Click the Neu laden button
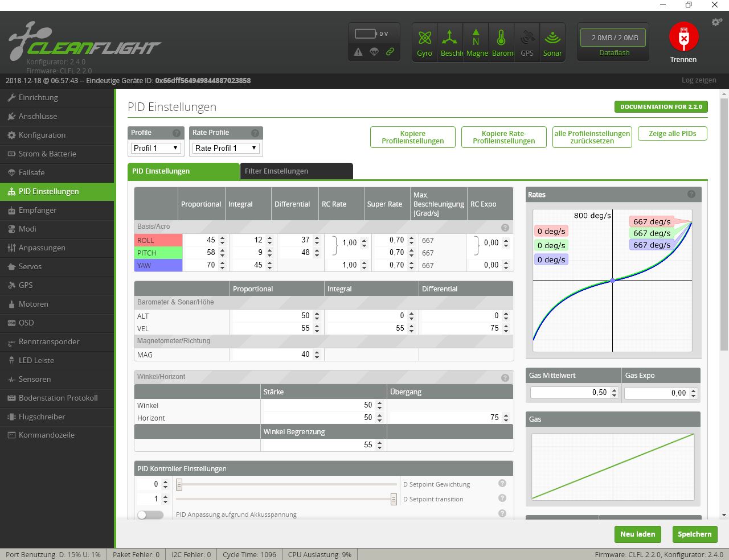The height and width of the screenshot is (560, 729). point(637,534)
